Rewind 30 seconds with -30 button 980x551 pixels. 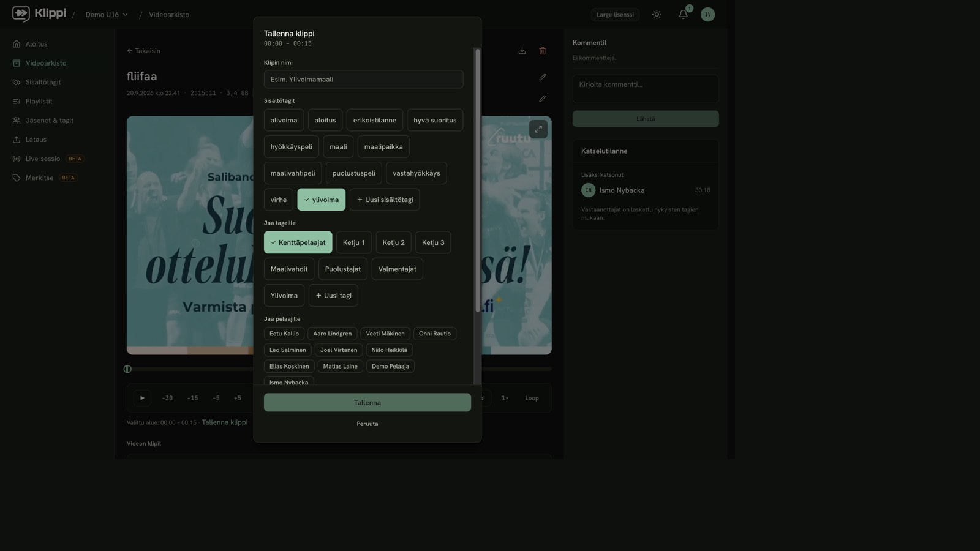(x=167, y=398)
